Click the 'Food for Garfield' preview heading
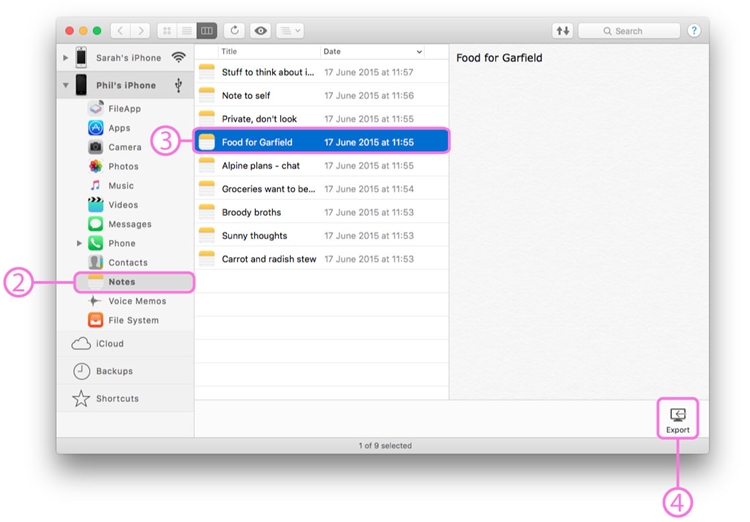Screen dimensions: 750x522 [499, 58]
